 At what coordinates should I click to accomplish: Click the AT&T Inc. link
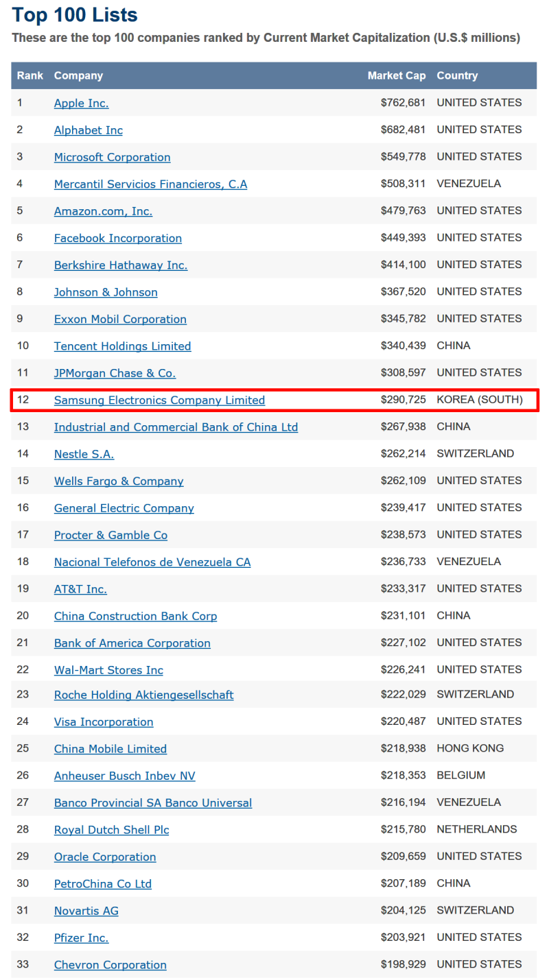pyautogui.click(x=80, y=589)
